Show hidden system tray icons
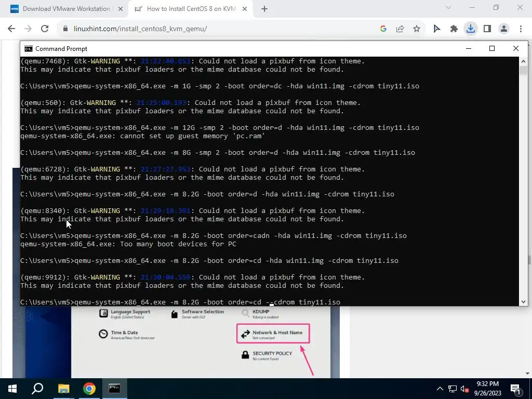This screenshot has width=532, height=399. (440, 389)
